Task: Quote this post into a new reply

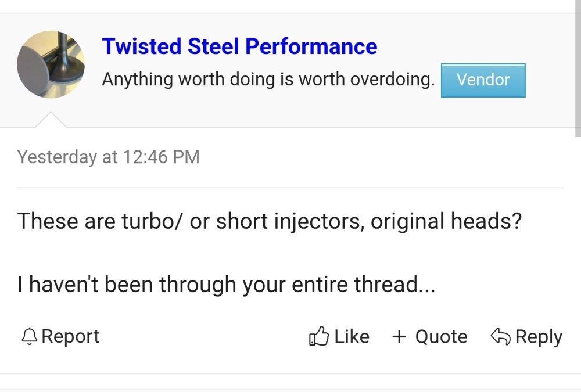Action: click(x=430, y=336)
